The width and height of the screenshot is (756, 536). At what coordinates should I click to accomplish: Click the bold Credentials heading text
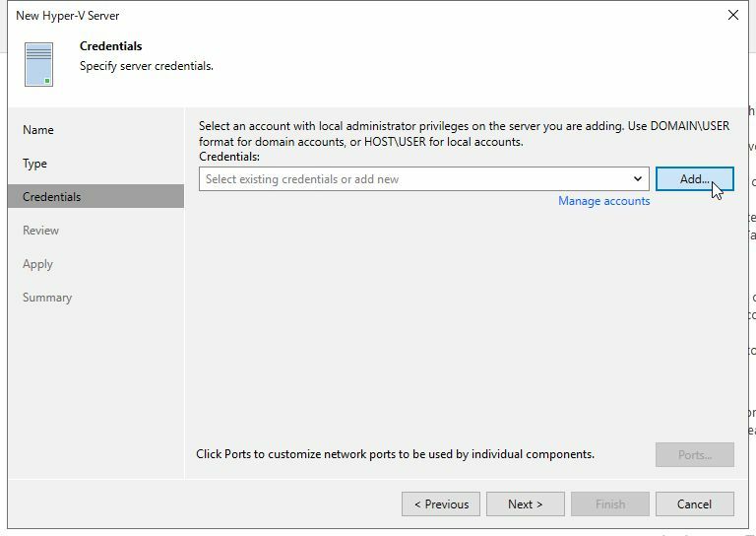110,46
